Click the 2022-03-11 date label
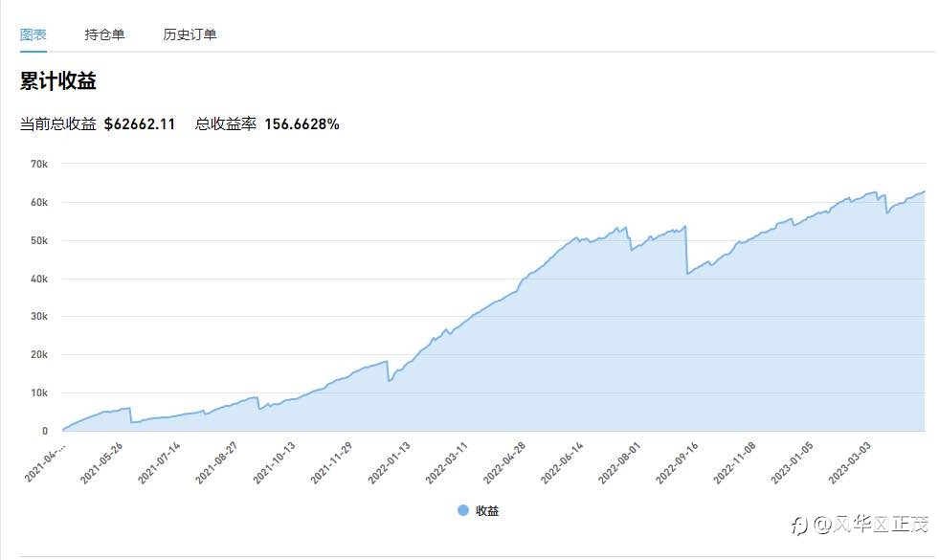This screenshot has height=560, width=939. point(446,463)
